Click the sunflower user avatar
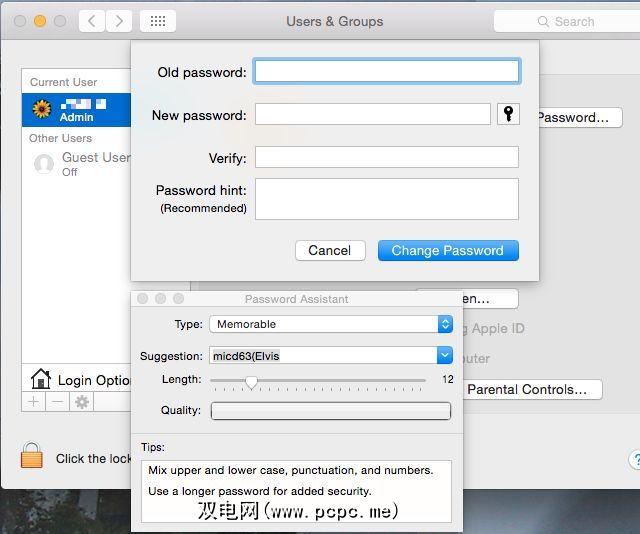 coord(42,109)
